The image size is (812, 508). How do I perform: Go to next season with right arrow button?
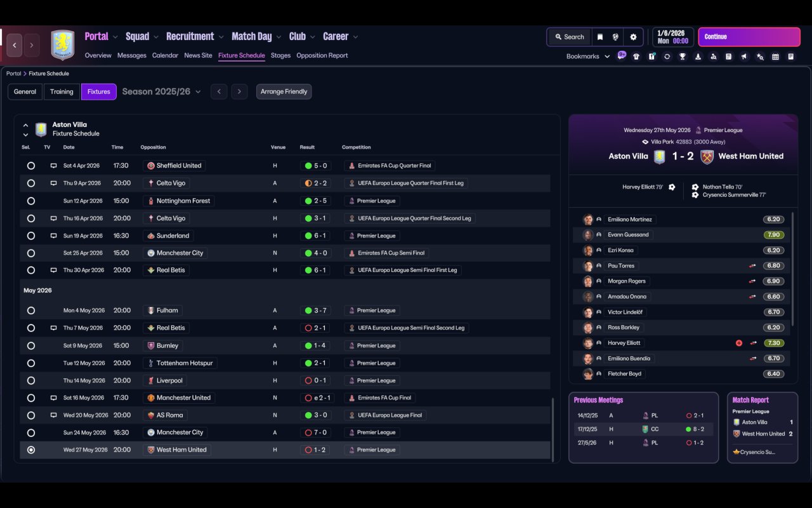pos(239,91)
